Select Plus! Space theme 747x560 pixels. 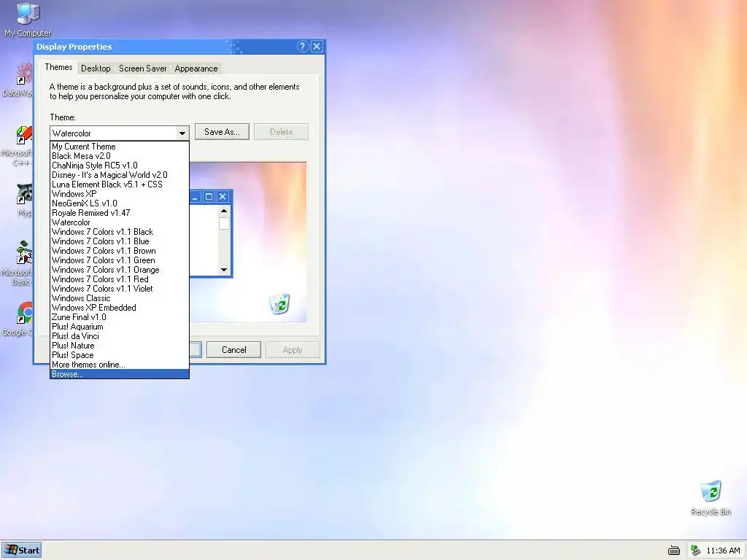coord(120,355)
